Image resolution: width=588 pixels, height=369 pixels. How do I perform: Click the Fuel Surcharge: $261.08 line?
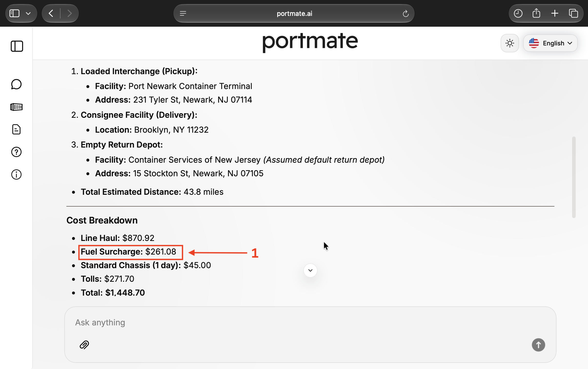128,252
